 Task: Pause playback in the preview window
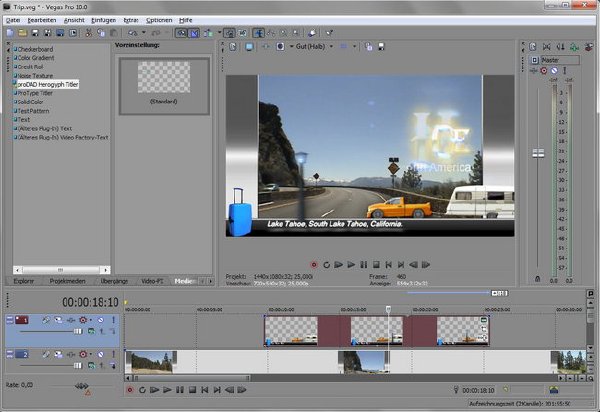[364, 265]
